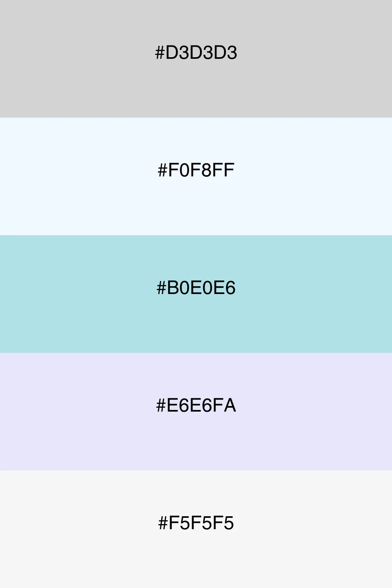This screenshot has width=392, height=588.
Task: Choose the teal-tinted middle color band
Action: coord(196,294)
